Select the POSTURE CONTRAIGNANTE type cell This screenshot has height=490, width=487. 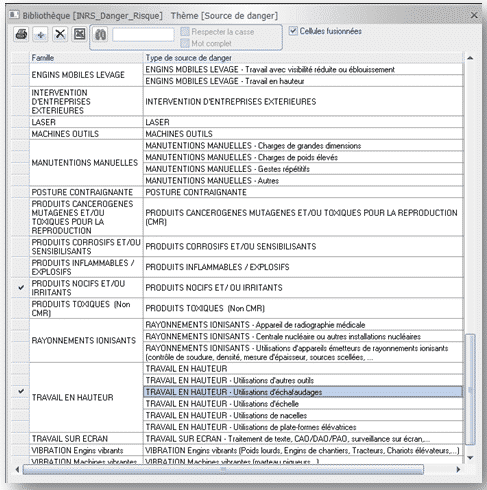[303, 192]
